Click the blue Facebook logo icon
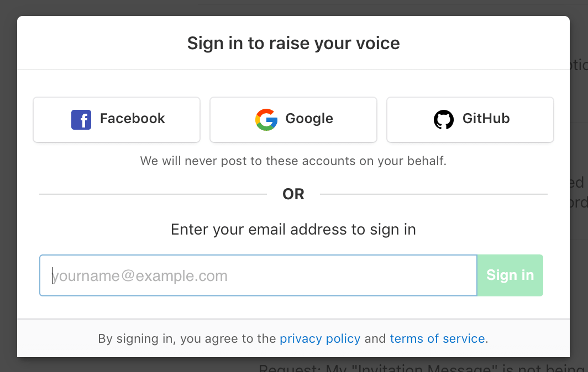 [81, 120]
